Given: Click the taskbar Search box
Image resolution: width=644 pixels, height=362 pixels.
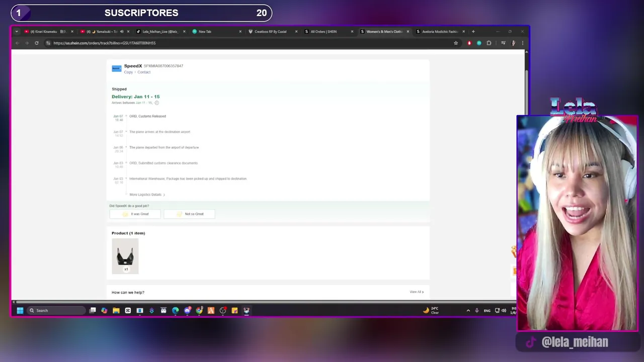Looking at the screenshot, I should (x=56, y=311).
